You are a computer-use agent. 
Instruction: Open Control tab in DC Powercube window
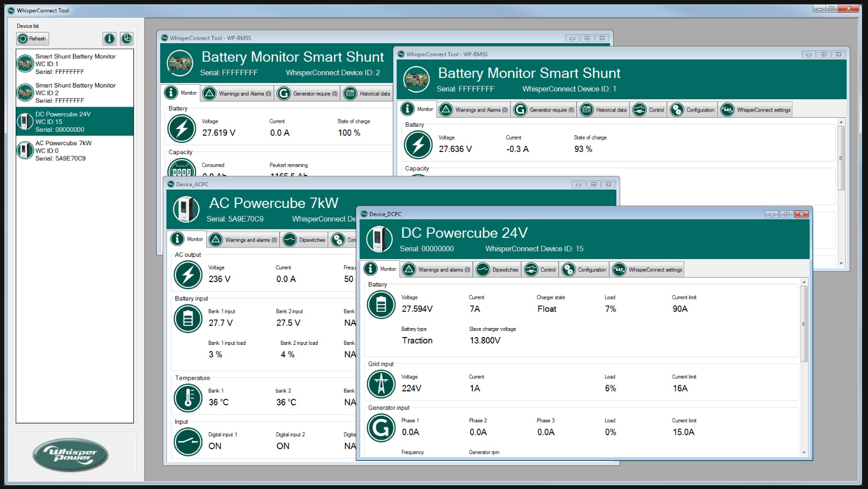(541, 270)
